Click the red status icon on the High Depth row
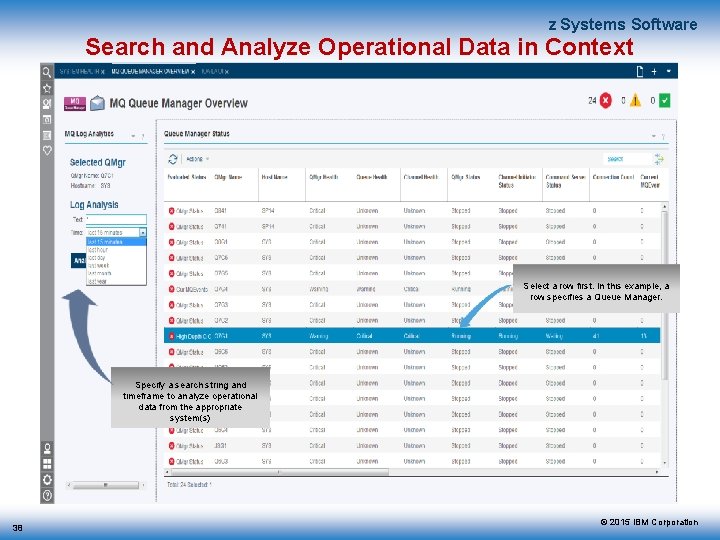 pyautogui.click(x=171, y=336)
